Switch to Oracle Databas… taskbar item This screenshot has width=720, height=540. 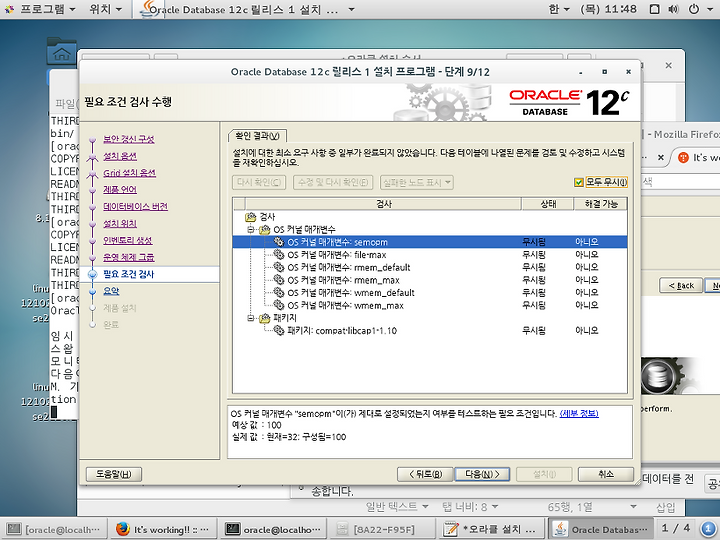click(600, 529)
